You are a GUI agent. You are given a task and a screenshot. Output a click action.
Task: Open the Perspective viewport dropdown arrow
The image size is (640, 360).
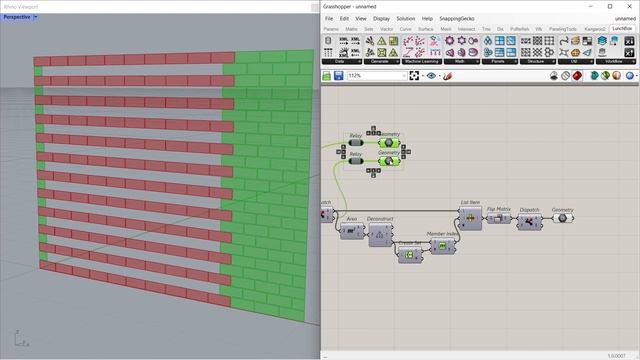[x=36, y=17]
